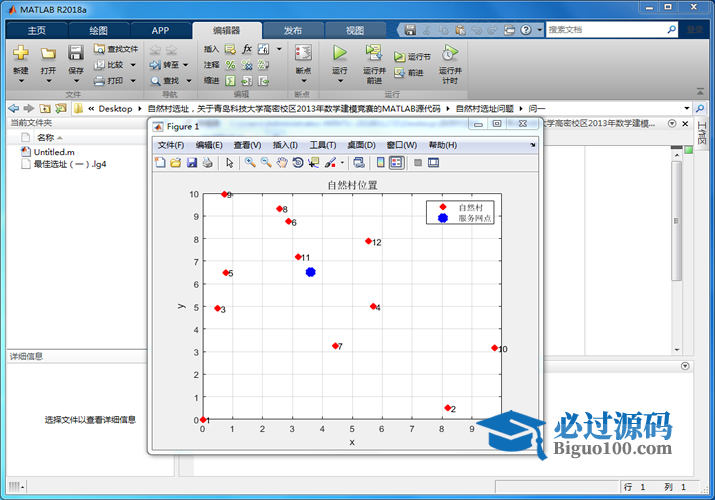This screenshot has width=715, height=500.
Task: Click the back arrow in the address bar
Action: point(14,108)
